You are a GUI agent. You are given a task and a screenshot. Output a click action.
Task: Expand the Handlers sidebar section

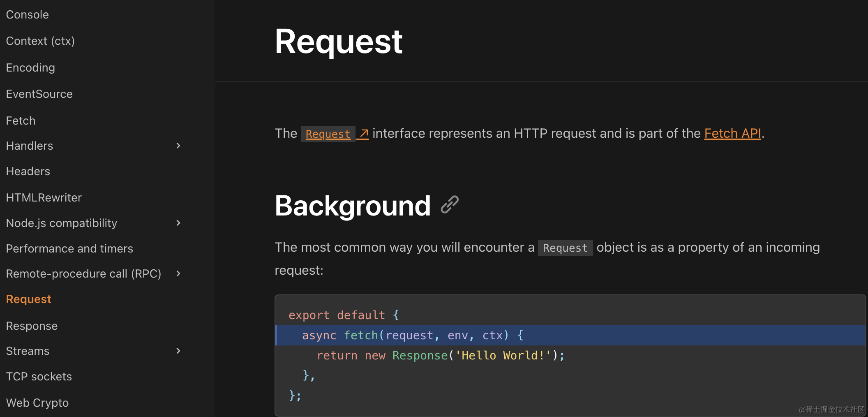pyautogui.click(x=178, y=146)
